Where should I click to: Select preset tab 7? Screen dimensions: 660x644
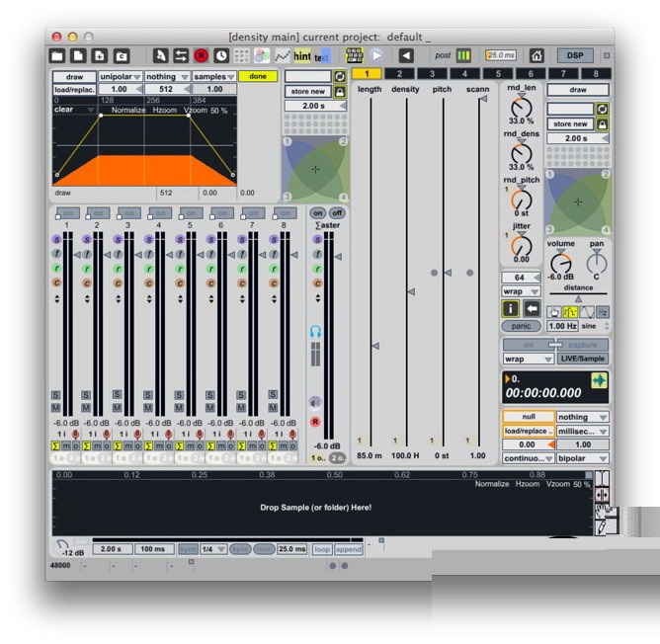[563, 74]
